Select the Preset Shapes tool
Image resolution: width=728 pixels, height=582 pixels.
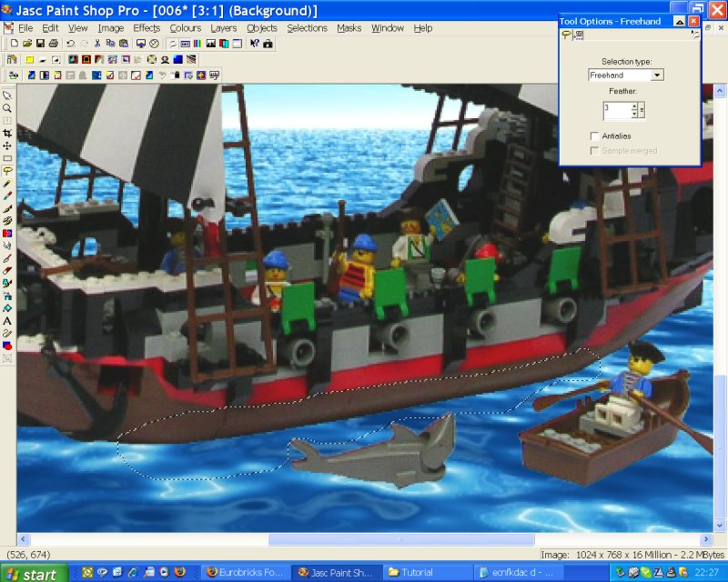tap(7, 346)
